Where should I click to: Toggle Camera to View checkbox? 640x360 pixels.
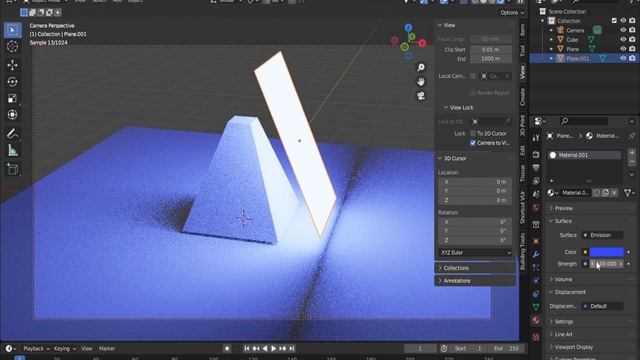[473, 143]
